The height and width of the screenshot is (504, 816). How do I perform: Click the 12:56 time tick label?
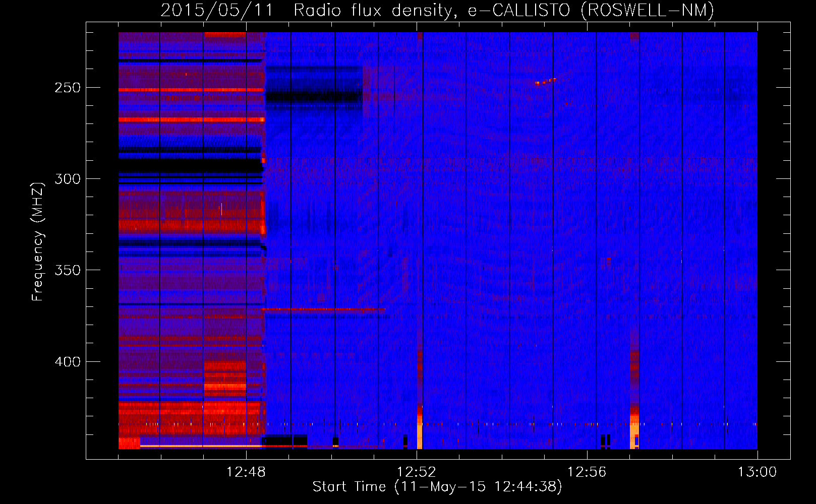click(x=587, y=472)
